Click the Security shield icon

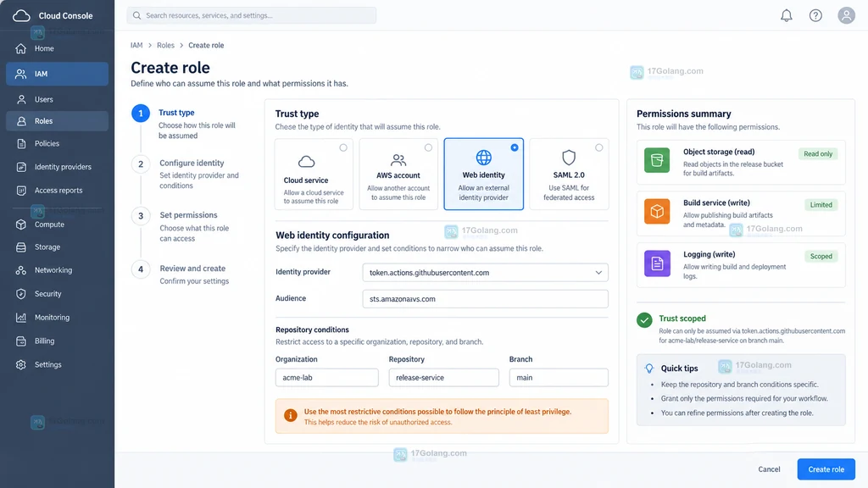click(x=21, y=294)
